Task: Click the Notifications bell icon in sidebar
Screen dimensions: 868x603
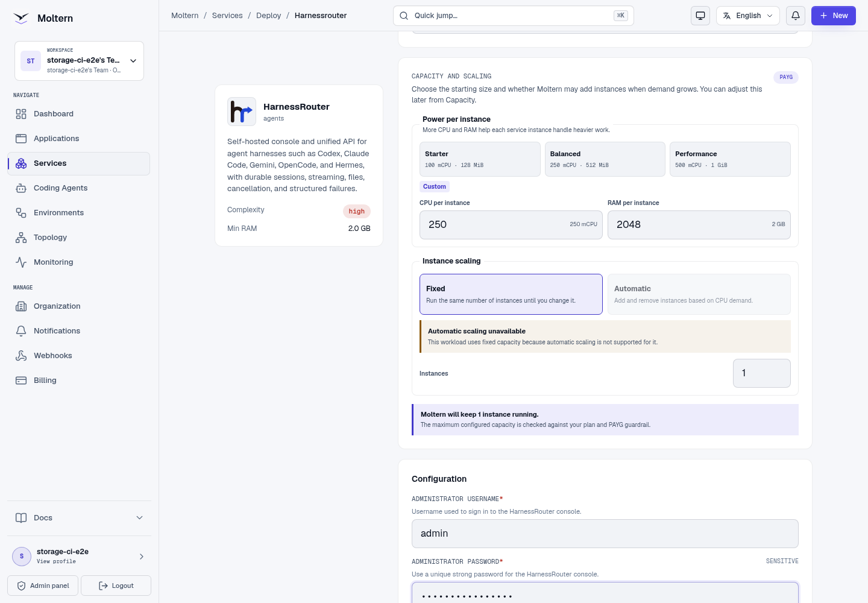Action: tap(21, 331)
